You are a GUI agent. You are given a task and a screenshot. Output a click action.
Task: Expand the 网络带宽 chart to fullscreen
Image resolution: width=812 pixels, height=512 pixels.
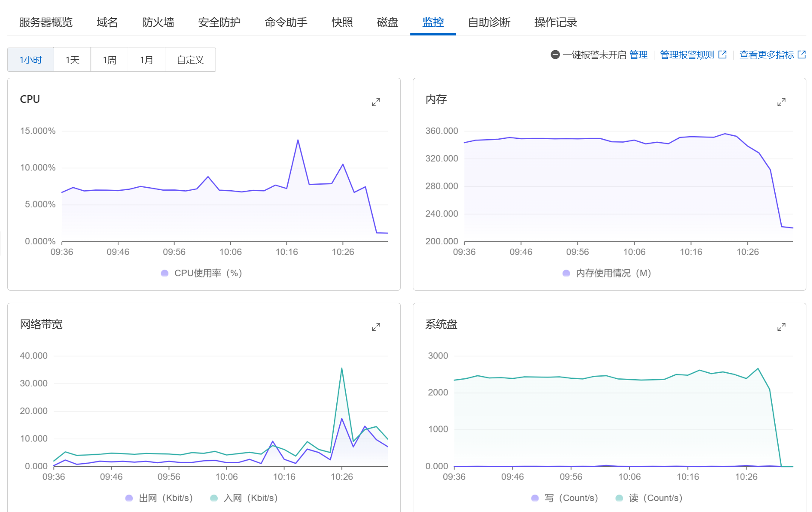click(376, 327)
